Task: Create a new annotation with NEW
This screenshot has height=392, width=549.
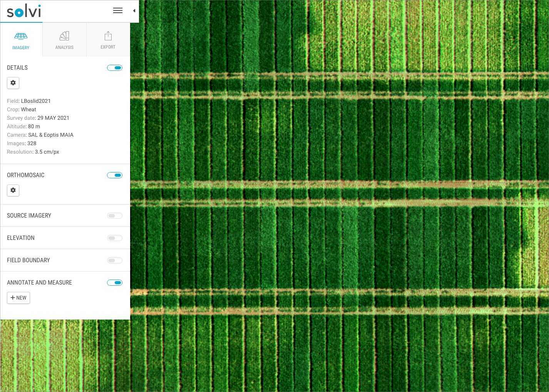Action: click(x=18, y=298)
